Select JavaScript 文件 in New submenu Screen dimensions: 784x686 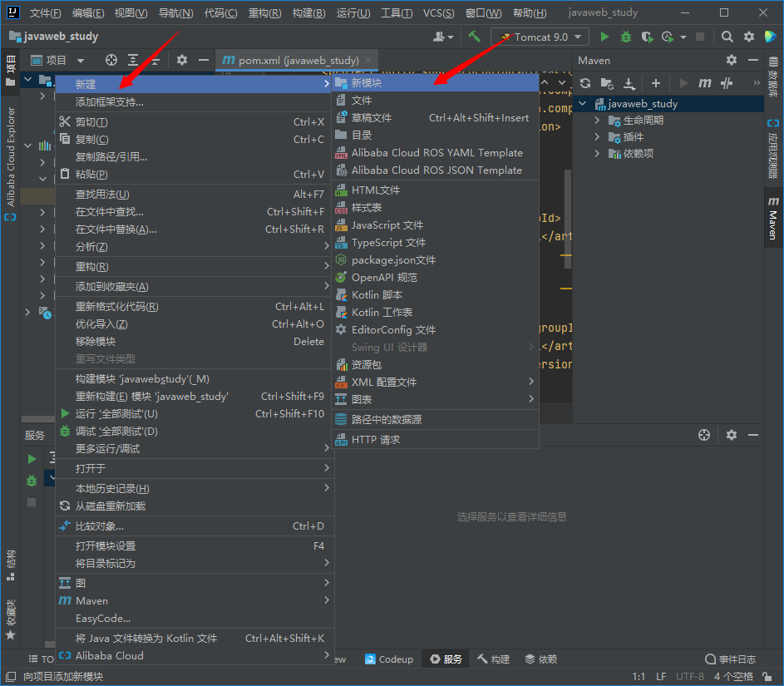click(x=436, y=225)
